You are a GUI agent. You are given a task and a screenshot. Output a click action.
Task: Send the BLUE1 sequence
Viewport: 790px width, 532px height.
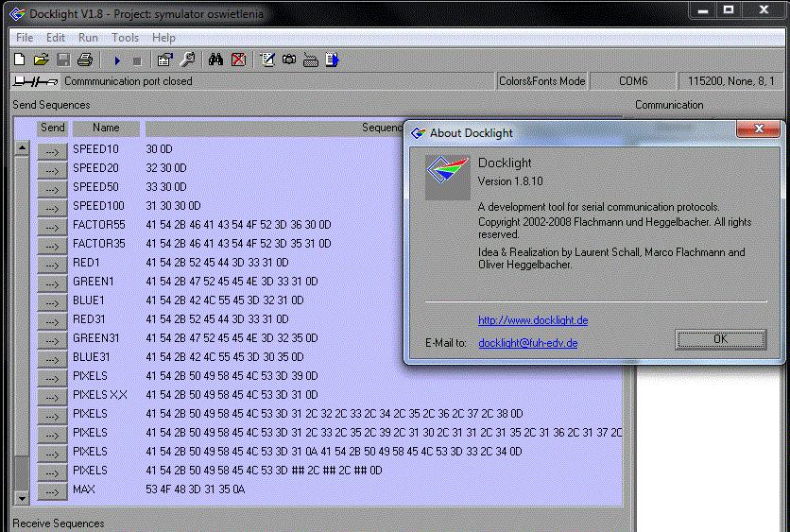pyautogui.click(x=52, y=302)
